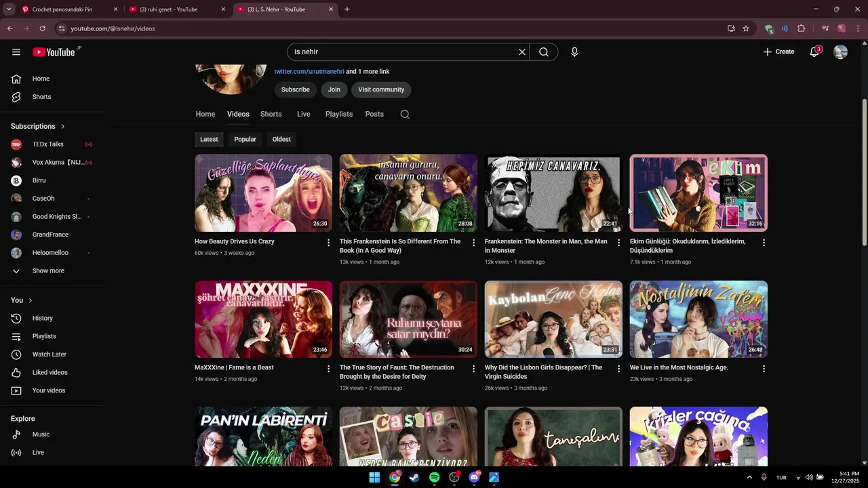The width and height of the screenshot is (868, 488).
Task: Open Frankenstein Monster in Man video thumbnail
Action: click(553, 193)
